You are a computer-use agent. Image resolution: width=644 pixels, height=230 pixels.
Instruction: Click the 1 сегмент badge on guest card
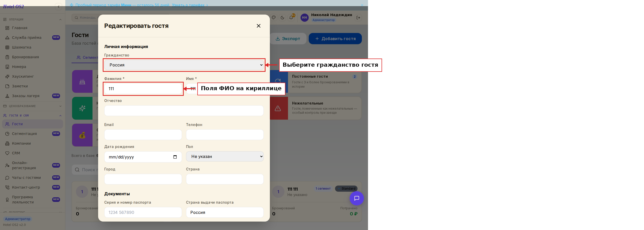(x=323, y=189)
